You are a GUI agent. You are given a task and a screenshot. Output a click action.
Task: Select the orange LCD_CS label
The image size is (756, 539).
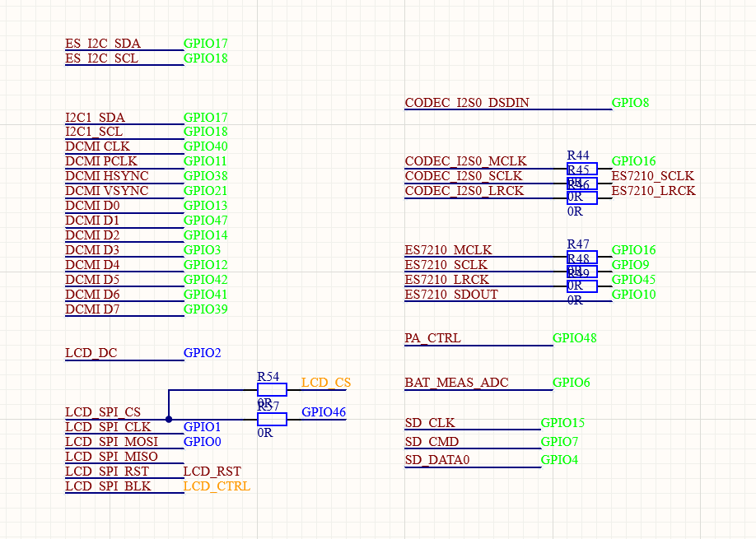point(326,383)
